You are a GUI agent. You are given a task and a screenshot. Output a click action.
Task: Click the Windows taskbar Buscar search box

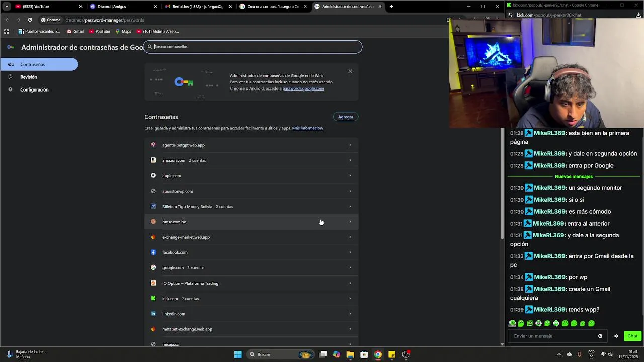point(281,354)
